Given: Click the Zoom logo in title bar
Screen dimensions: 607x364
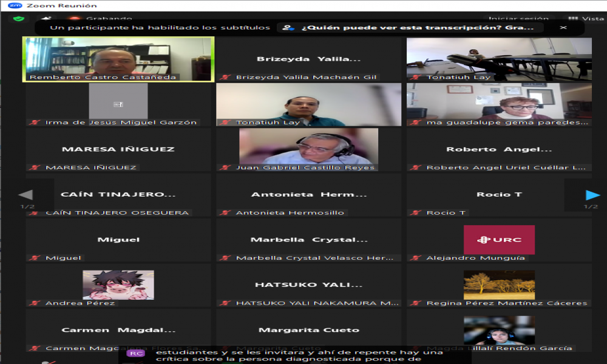Looking at the screenshot, I should [x=15, y=5].
